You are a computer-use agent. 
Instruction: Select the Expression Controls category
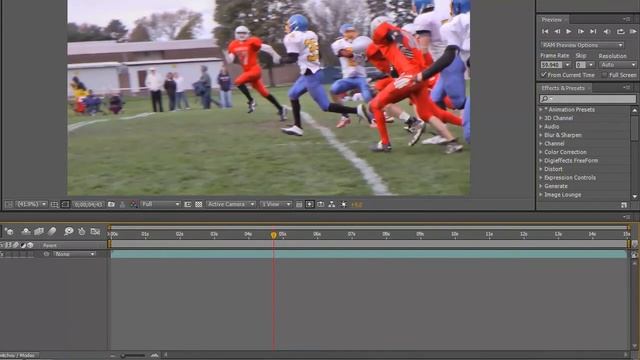570,178
